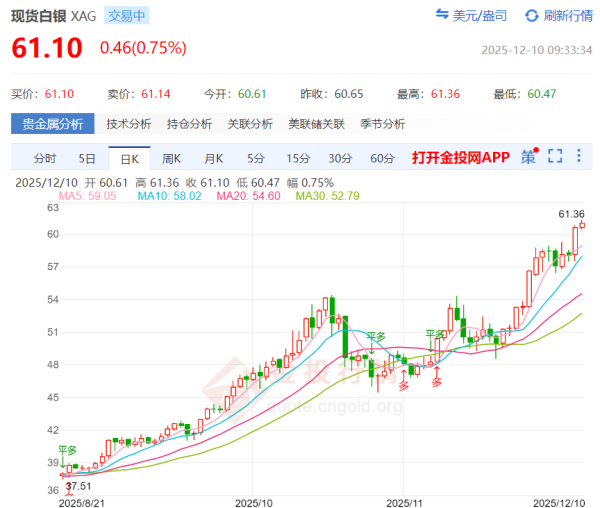
Task: Click the 昨收 60.65 value
Action: [349, 94]
